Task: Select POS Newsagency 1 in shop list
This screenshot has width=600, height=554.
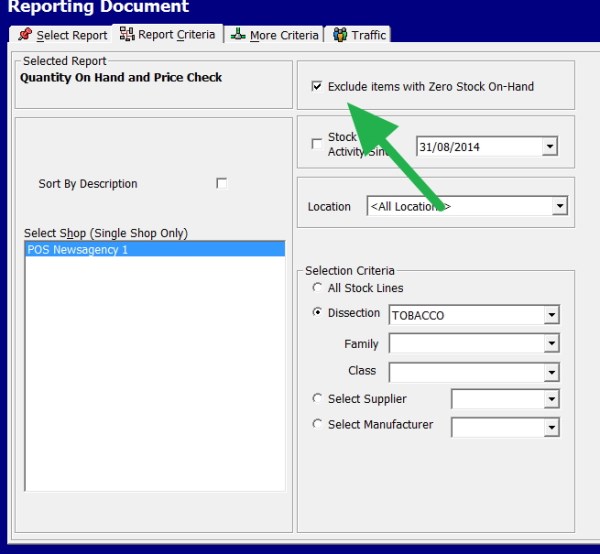Action: pyautogui.click(x=155, y=249)
